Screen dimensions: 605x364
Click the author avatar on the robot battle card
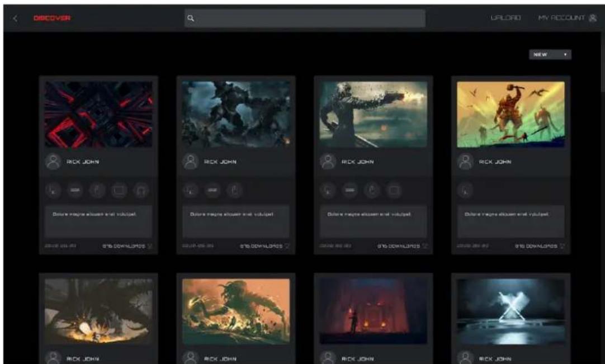pos(190,162)
